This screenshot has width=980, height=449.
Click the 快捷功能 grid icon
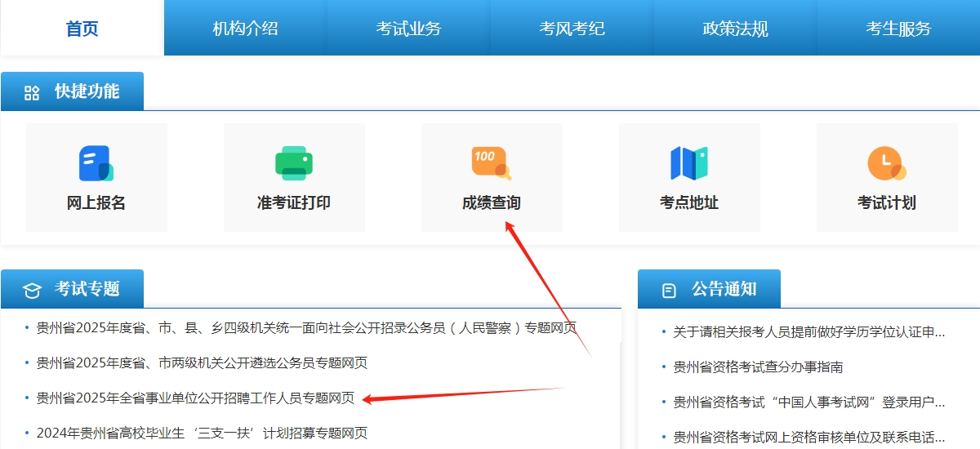tap(32, 92)
